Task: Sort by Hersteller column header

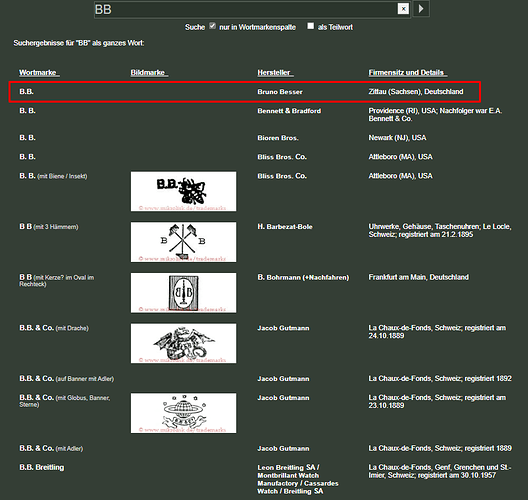Action: 275,73
